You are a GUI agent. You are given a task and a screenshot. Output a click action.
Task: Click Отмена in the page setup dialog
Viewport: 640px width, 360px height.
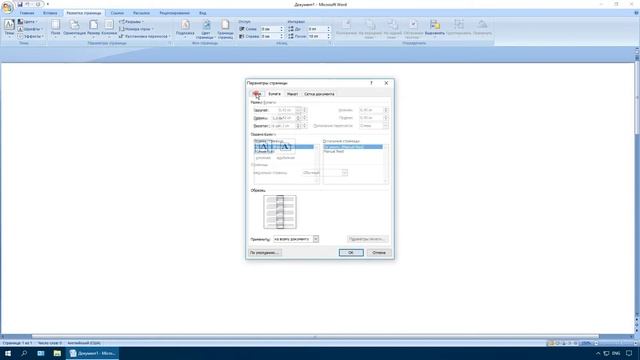pos(379,253)
